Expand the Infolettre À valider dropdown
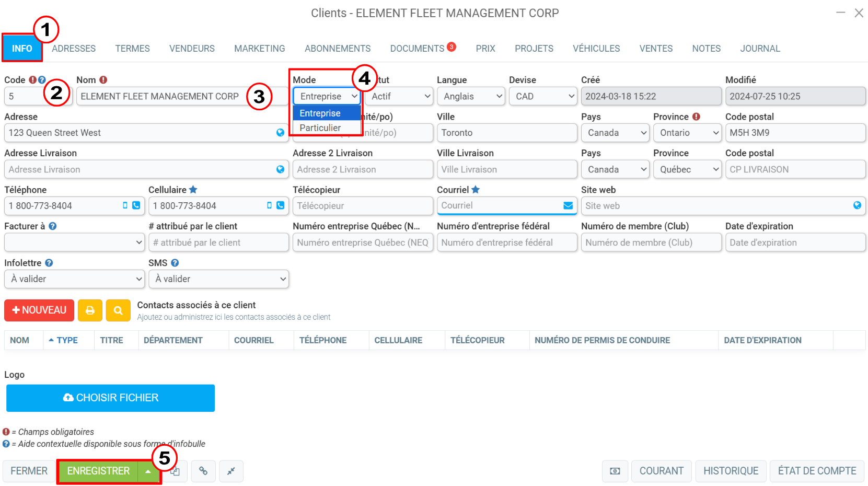This screenshot has width=868, height=486. click(x=74, y=279)
